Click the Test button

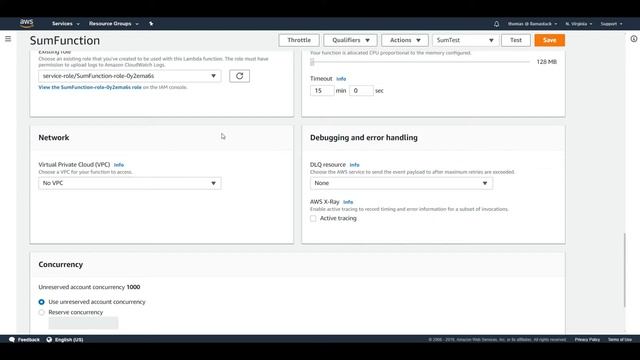tap(516, 40)
